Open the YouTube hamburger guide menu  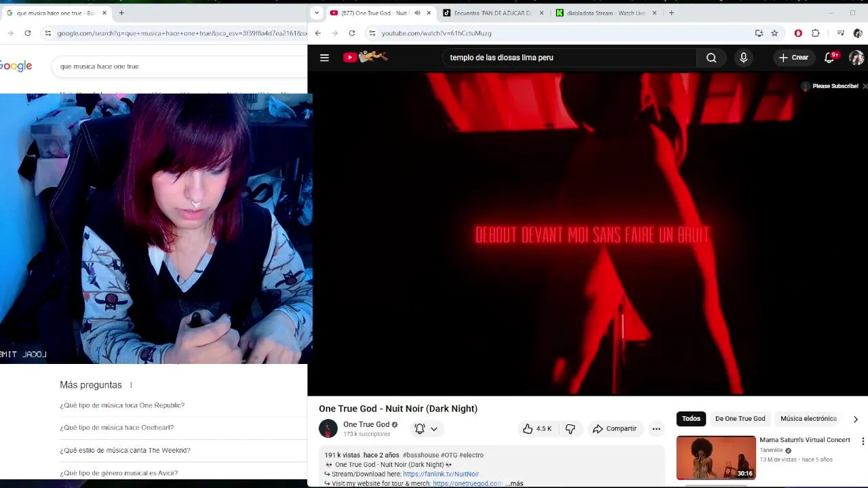[324, 58]
